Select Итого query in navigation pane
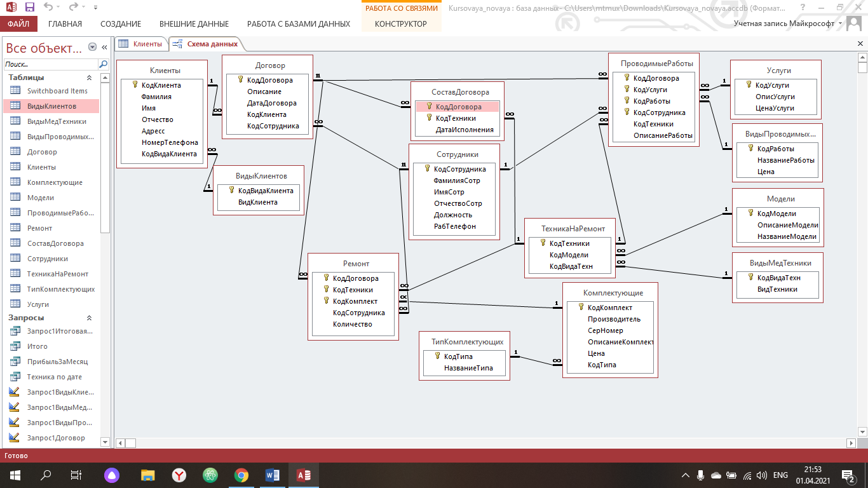This screenshot has width=868, height=488. pyautogui.click(x=51, y=346)
